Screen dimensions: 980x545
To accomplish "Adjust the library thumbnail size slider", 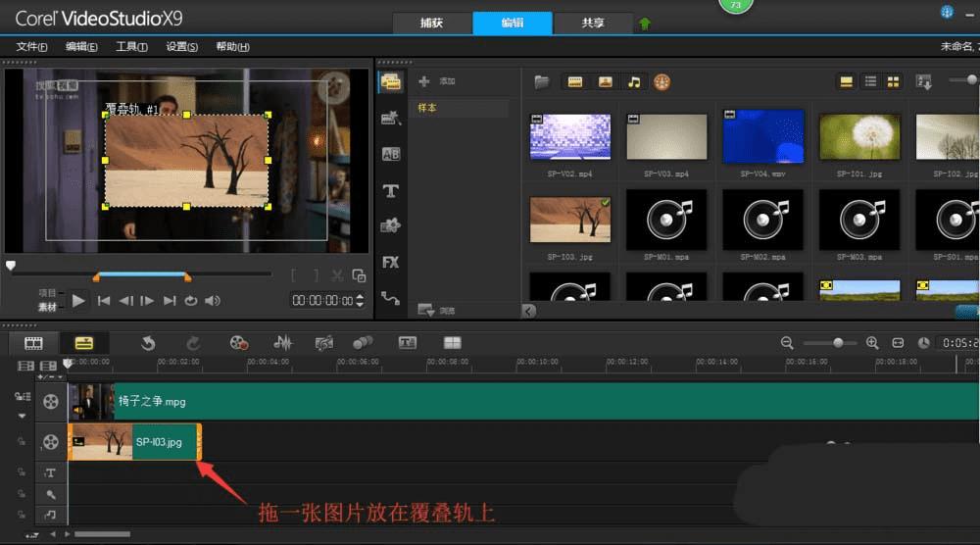I will (x=970, y=79).
